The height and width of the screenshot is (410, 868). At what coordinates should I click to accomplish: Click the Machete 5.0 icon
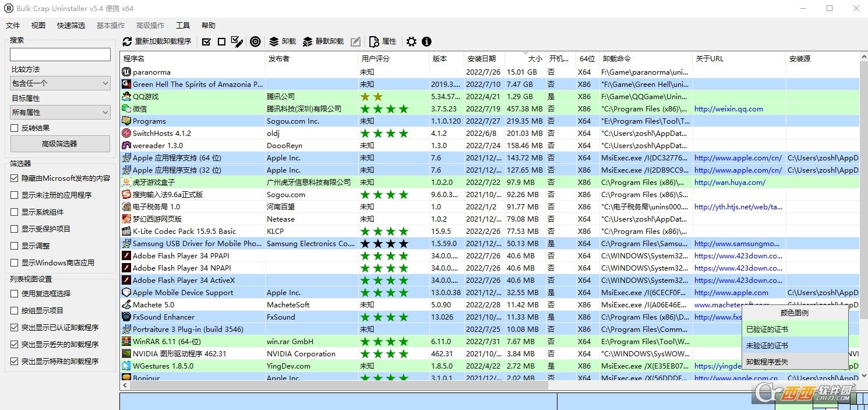[x=126, y=305]
